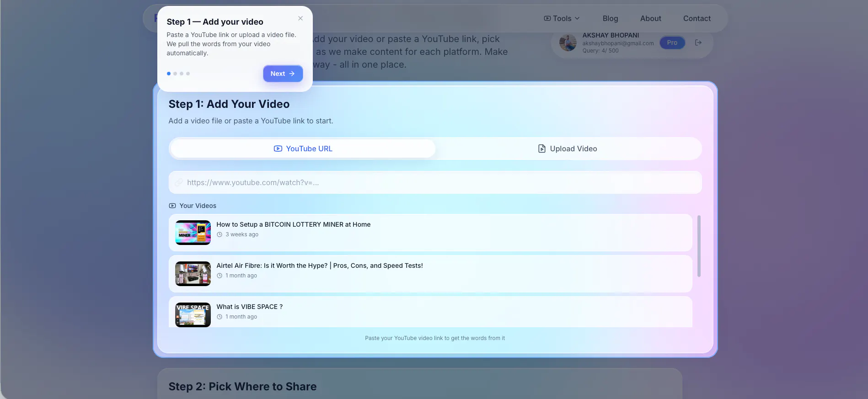Viewport: 868px width, 399px height.
Task: Click the link icon in URL field
Action: [x=179, y=182]
